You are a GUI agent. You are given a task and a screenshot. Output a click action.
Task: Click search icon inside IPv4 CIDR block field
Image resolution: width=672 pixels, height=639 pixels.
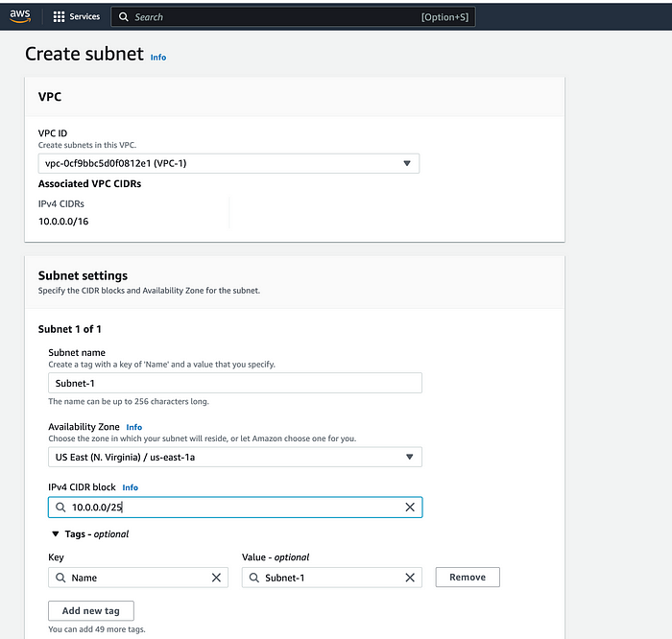click(x=60, y=508)
